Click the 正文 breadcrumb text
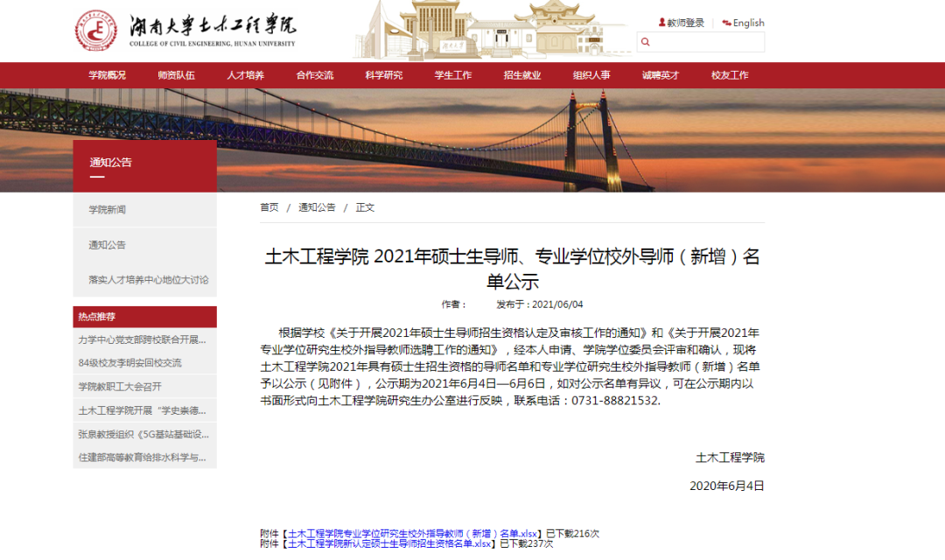 (365, 207)
